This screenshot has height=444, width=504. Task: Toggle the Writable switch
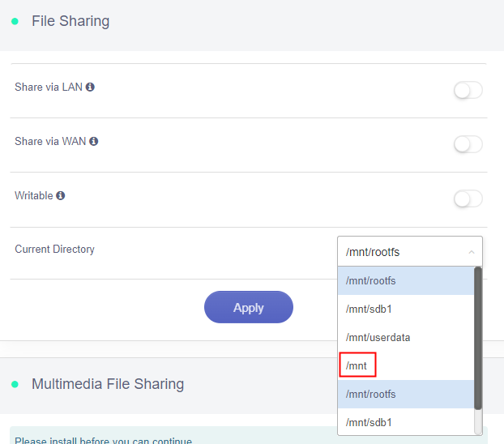click(468, 199)
